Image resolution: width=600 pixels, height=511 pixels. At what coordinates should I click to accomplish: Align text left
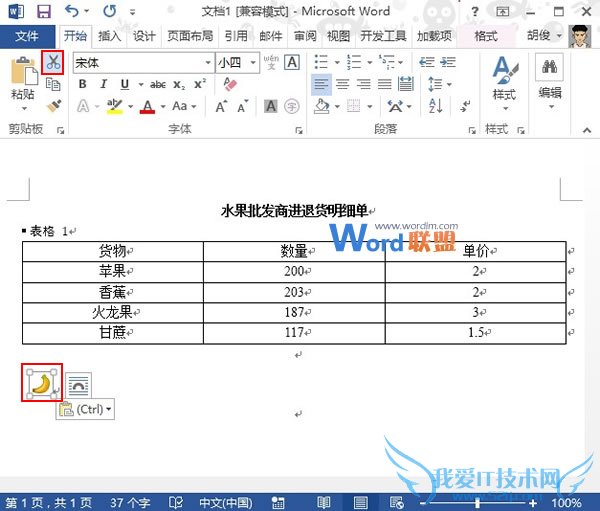[x=321, y=84]
